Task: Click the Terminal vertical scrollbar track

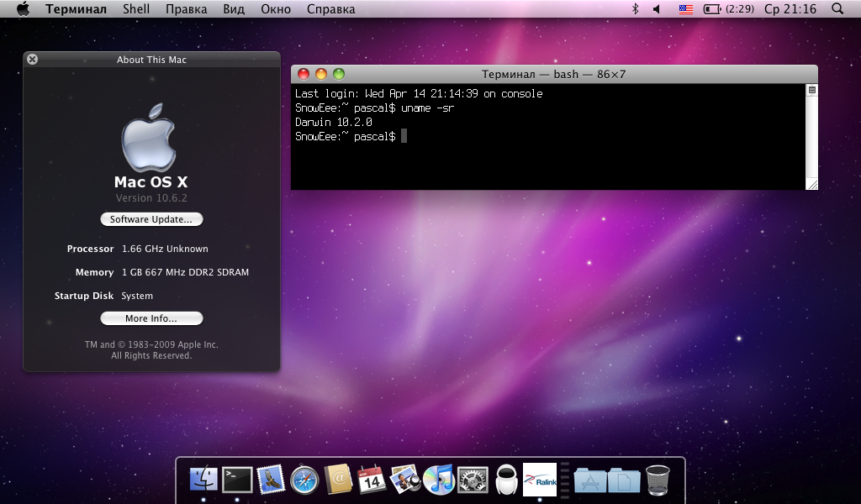Action: click(812, 137)
